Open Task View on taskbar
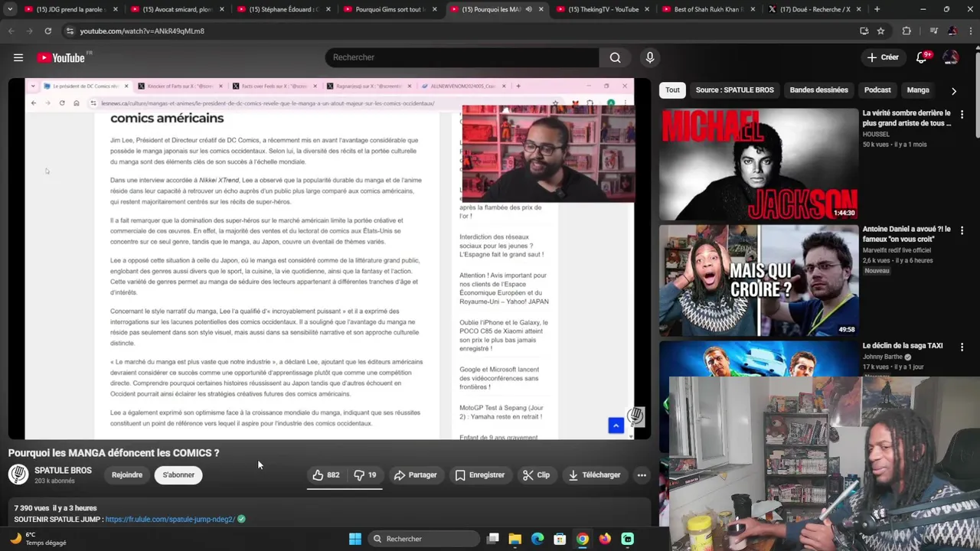Screen dimensions: 980x551 pyautogui.click(x=493, y=539)
